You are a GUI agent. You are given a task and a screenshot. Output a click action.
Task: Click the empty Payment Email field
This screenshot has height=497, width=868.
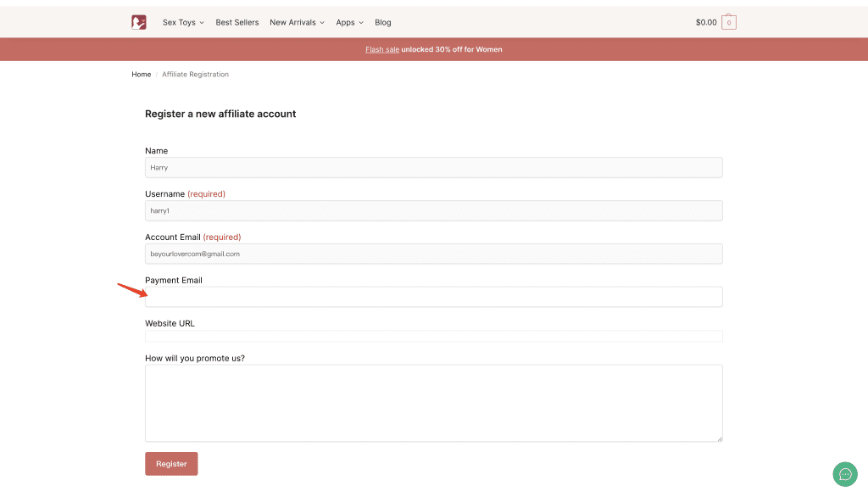click(x=433, y=297)
